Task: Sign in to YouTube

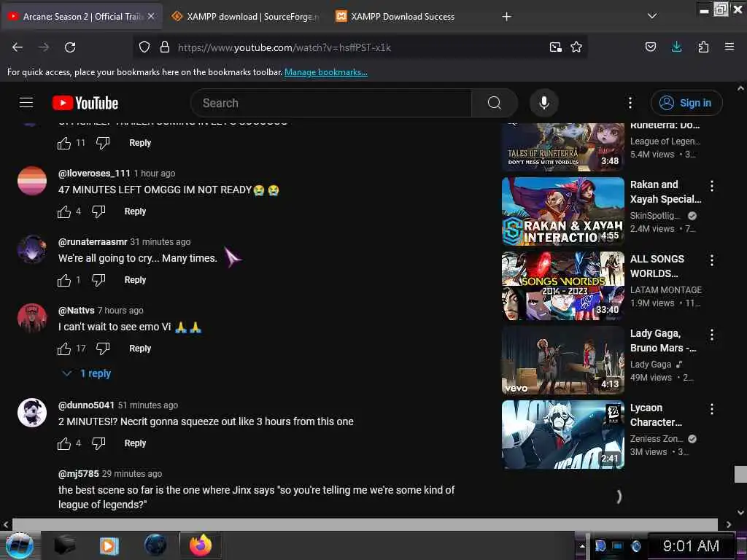Action: (686, 103)
